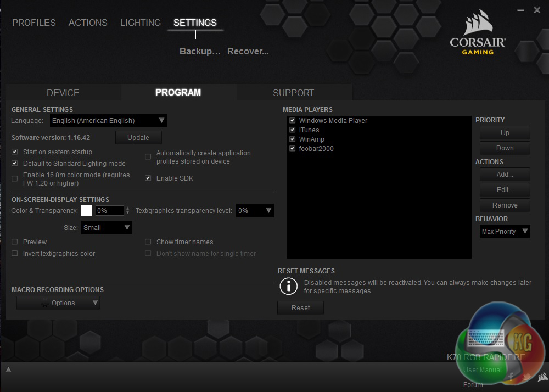
Task: Click the Corsair sails icon in footer
Action: [543, 377]
